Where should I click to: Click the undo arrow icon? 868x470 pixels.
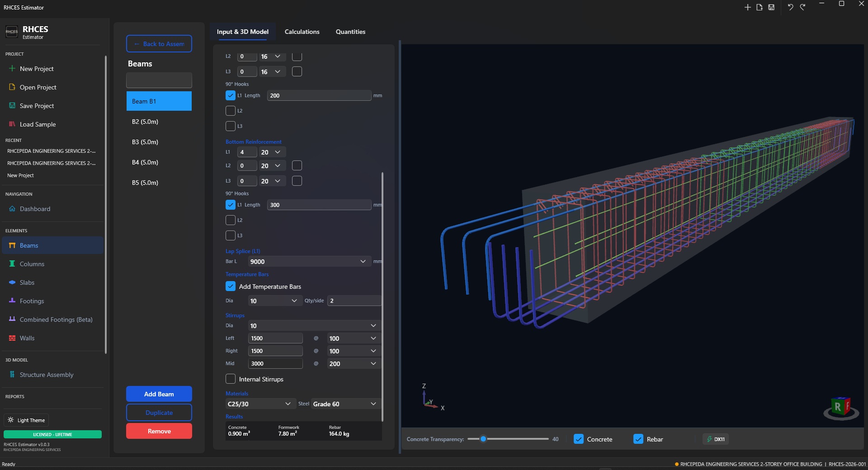(x=790, y=7)
